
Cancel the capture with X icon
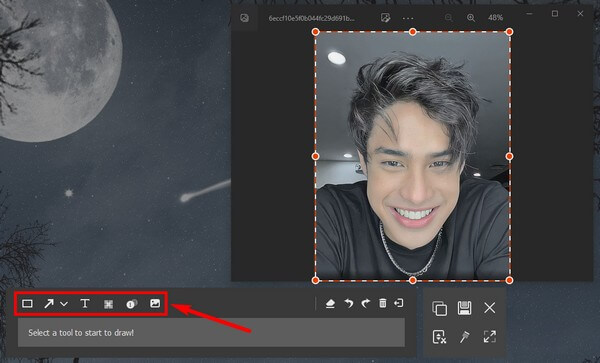pos(489,308)
